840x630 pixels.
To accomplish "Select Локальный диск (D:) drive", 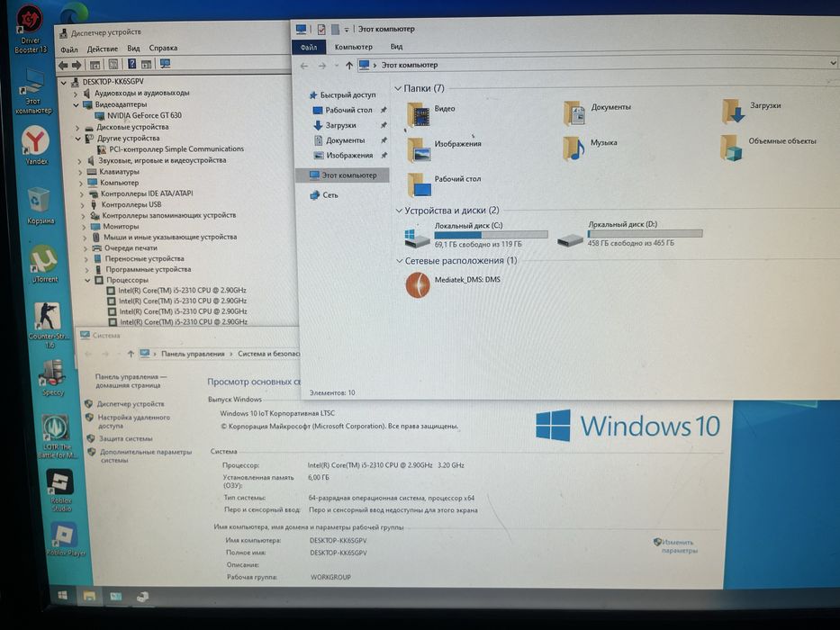I will pos(629,234).
